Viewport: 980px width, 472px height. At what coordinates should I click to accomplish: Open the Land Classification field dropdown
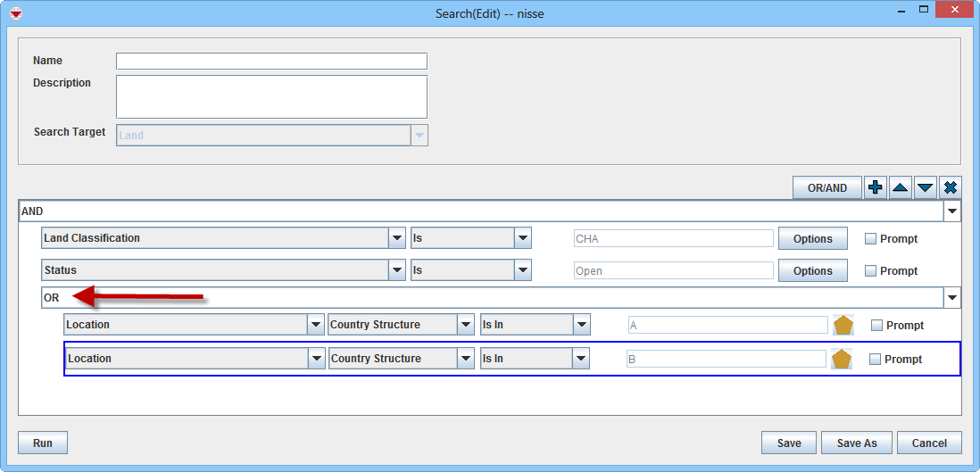(397, 238)
